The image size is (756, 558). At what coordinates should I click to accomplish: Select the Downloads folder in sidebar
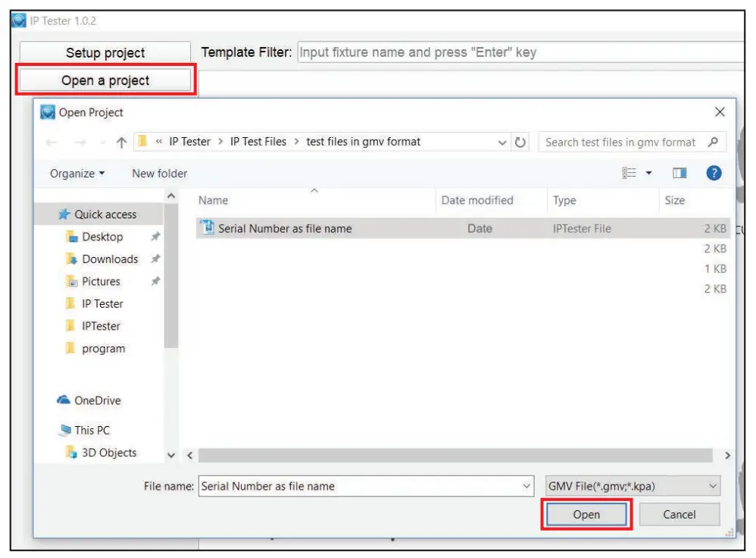coord(108,259)
